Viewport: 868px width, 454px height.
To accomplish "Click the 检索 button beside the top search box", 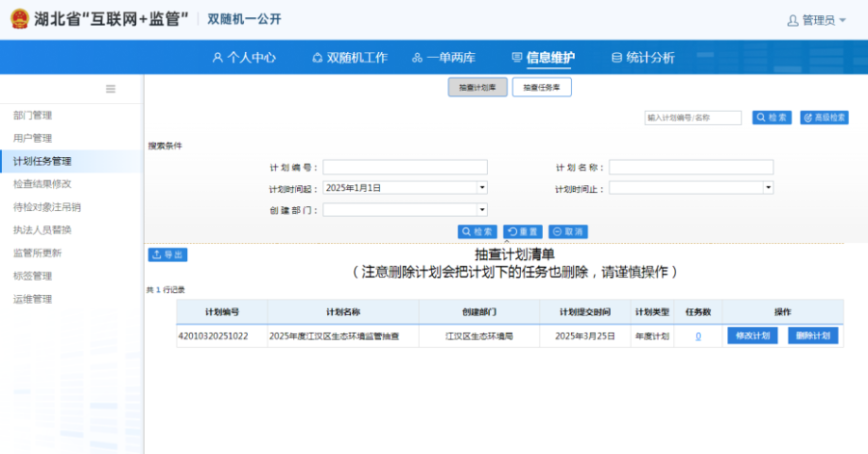I will tap(772, 118).
